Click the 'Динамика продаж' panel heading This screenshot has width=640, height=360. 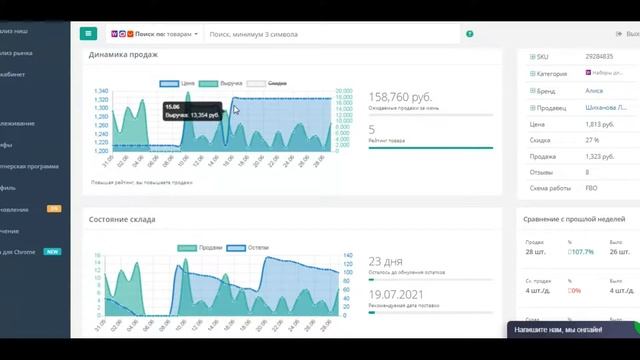click(123, 55)
